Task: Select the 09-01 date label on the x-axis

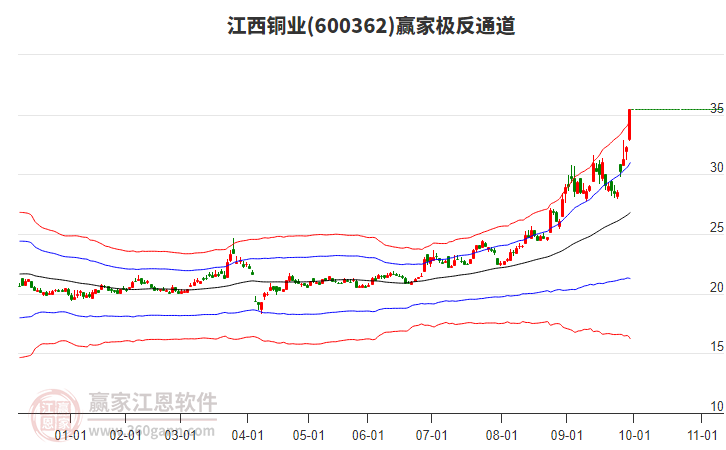Action: [x=566, y=436]
